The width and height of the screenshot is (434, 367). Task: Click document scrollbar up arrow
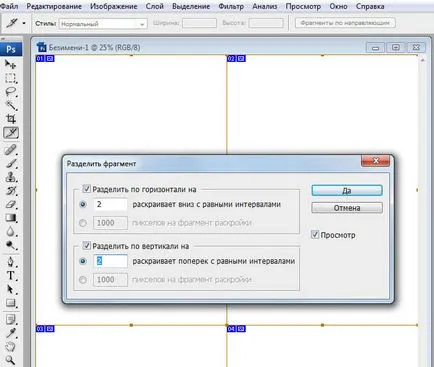pyautogui.click(x=422, y=60)
